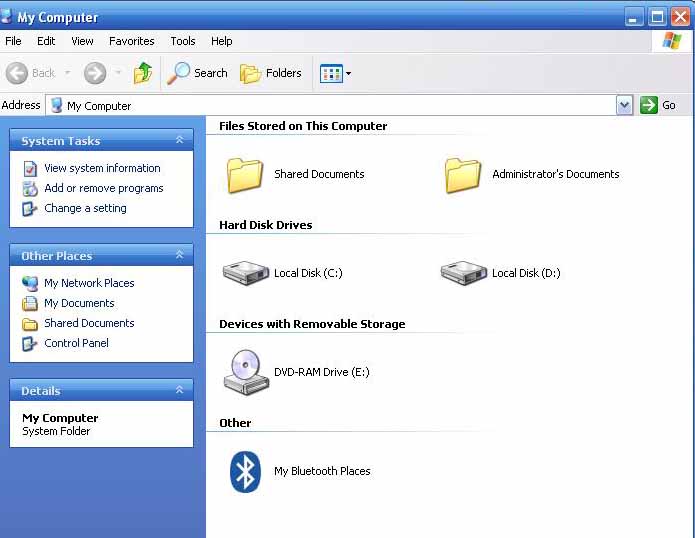Screen dimensions: 695x538
Task: Open the DVD-RAM Drive (E:) icon
Action: [246, 372]
